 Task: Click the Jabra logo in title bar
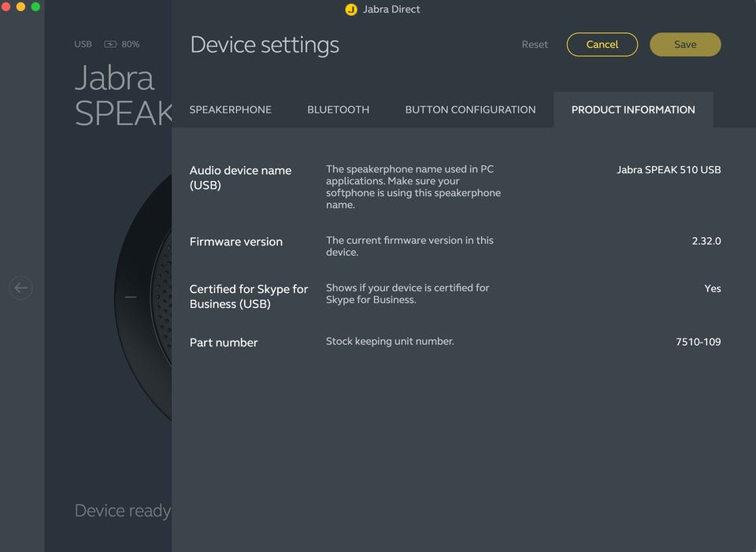(351, 9)
